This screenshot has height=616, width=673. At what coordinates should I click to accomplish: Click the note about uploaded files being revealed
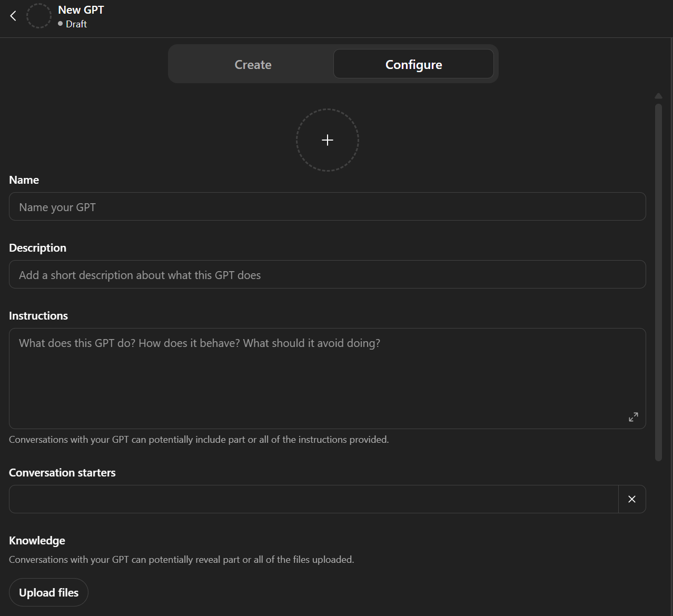coord(181,560)
